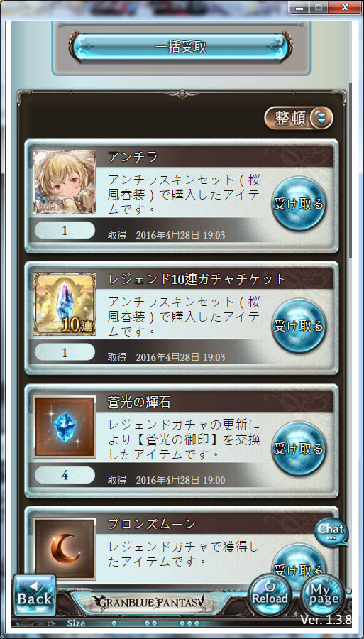
Task: Click the アンチラ character skin thumbnail
Action: [65, 182]
